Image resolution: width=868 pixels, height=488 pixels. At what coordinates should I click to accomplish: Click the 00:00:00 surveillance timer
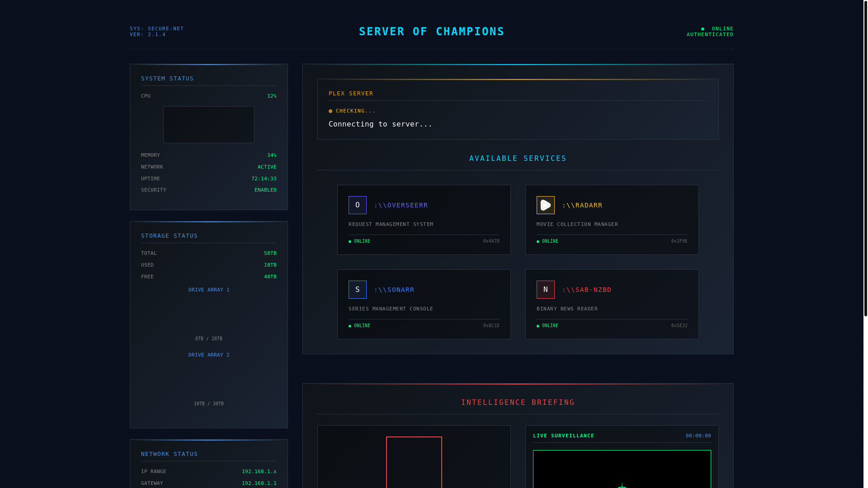click(x=698, y=436)
